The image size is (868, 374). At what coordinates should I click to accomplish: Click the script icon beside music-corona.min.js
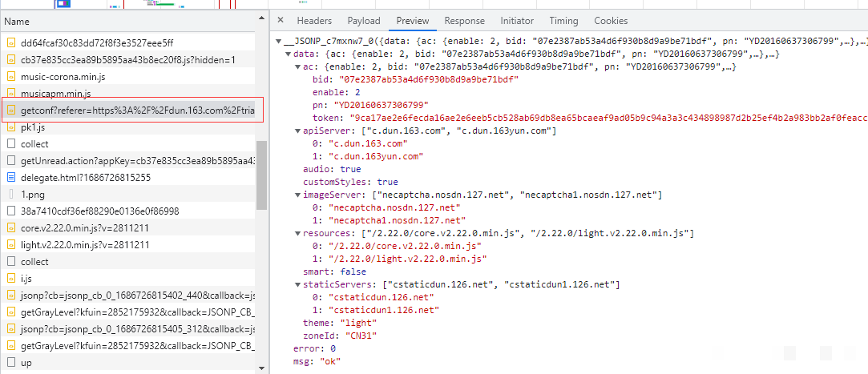[11, 77]
